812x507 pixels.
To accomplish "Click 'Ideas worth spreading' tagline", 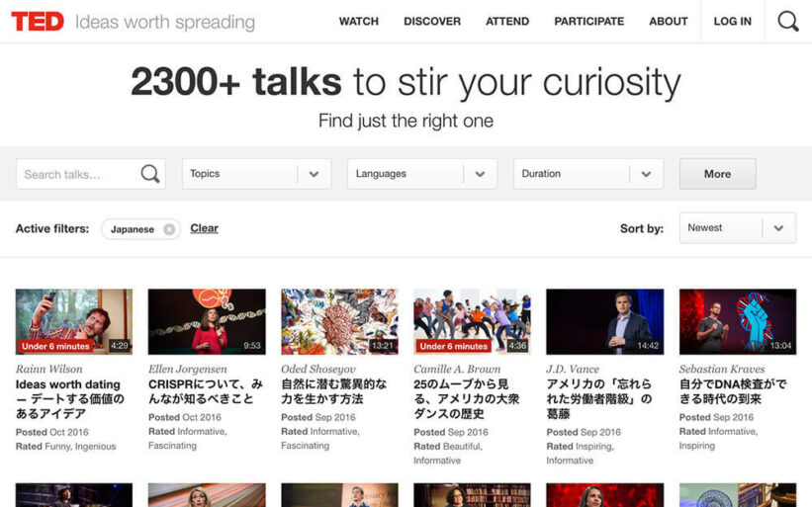I will [x=165, y=23].
